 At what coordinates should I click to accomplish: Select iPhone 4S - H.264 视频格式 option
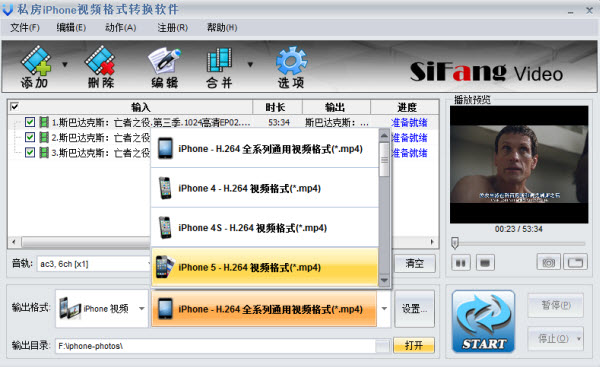[265, 227]
